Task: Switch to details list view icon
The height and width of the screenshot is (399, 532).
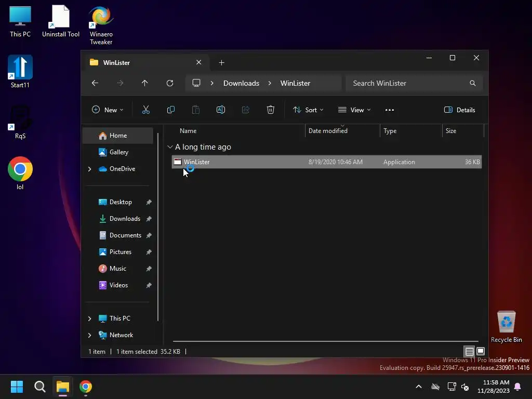Action: pyautogui.click(x=469, y=351)
